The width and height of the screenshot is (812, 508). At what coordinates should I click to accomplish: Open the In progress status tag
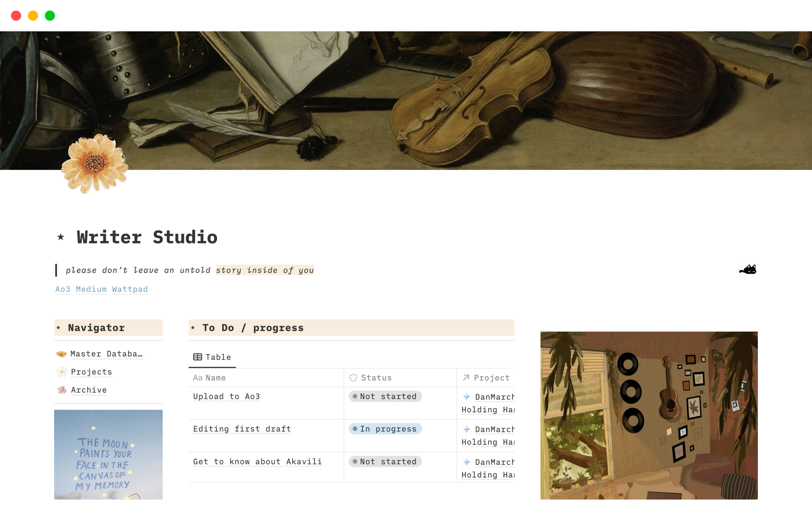(385, 429)
